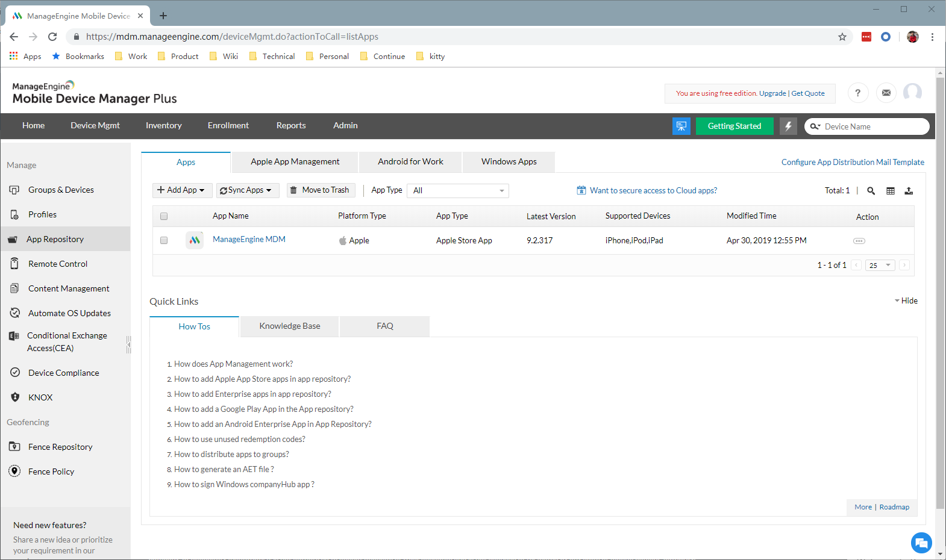Click the help question mark icon
Screen dimensions: 946x560
(858, 93)
